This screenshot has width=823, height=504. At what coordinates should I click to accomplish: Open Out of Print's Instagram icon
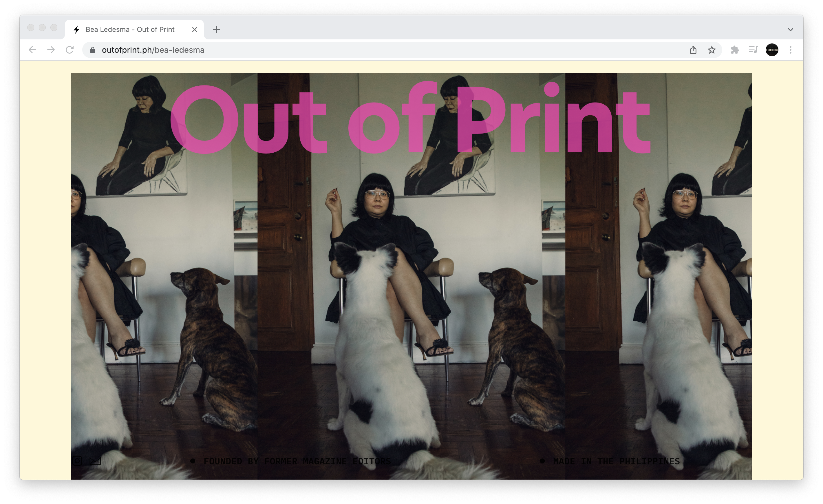click(x=77, y=461)
